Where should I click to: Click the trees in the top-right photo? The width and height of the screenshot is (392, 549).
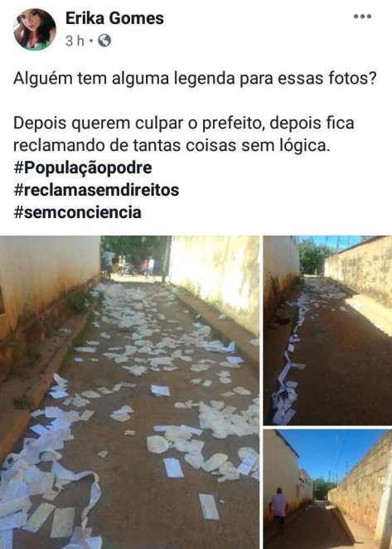pyautogui.click(x=312, y=256)
